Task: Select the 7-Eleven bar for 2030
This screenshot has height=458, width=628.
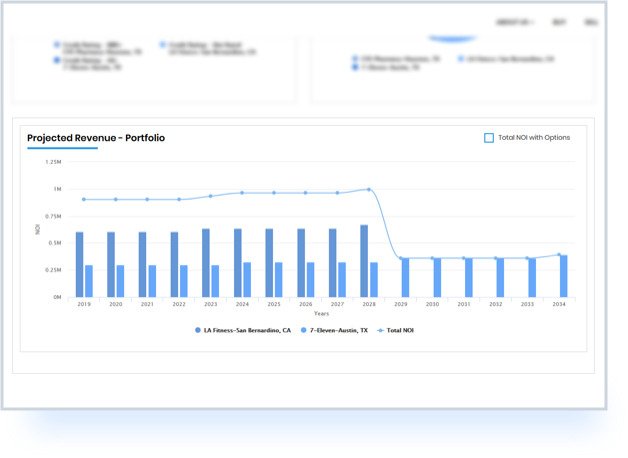Action: (437, 277)
